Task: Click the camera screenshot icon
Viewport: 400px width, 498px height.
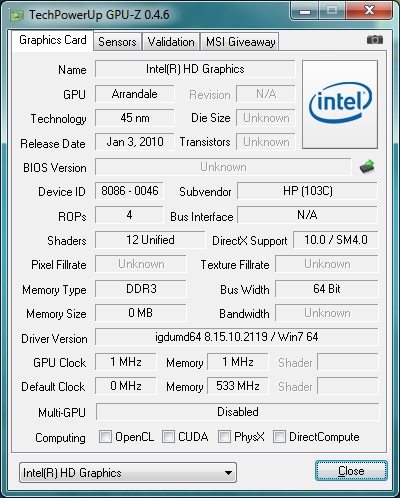Action: click(375, 40)
